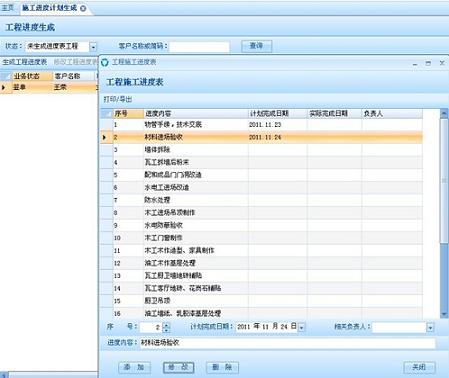Viewport: 449px width, 378px height.
Task: Close the 工程施工进度表 dialog with the X
Action: pos(442,63)
